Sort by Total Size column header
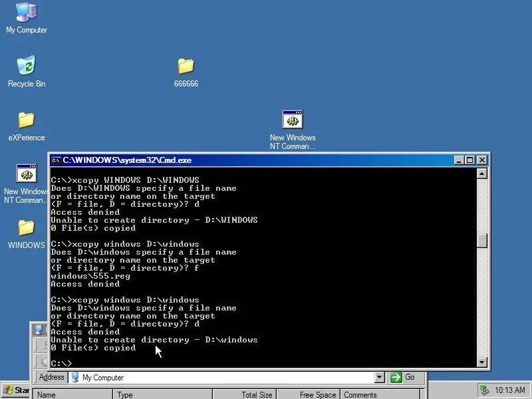532x399 pixels. pos(244,394)
